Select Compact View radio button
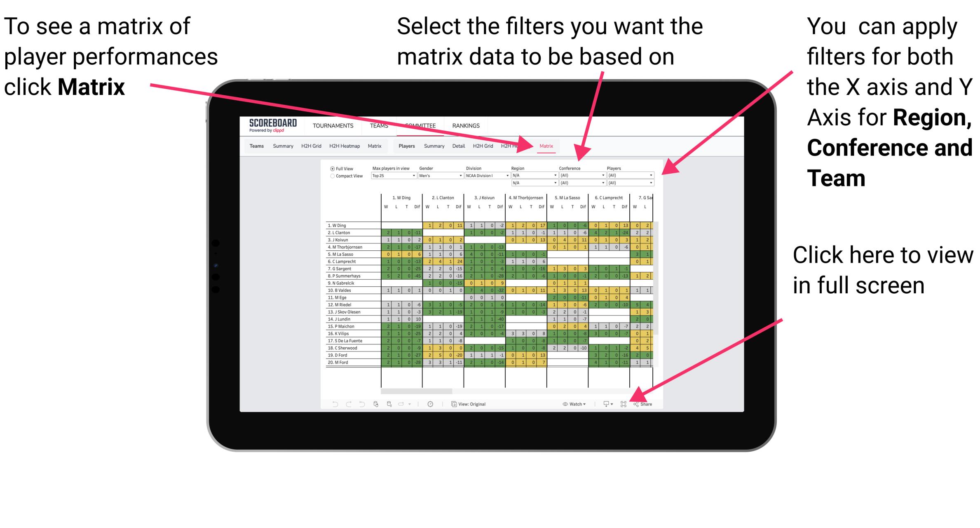 pyautogui.click(x=331, y=176)
